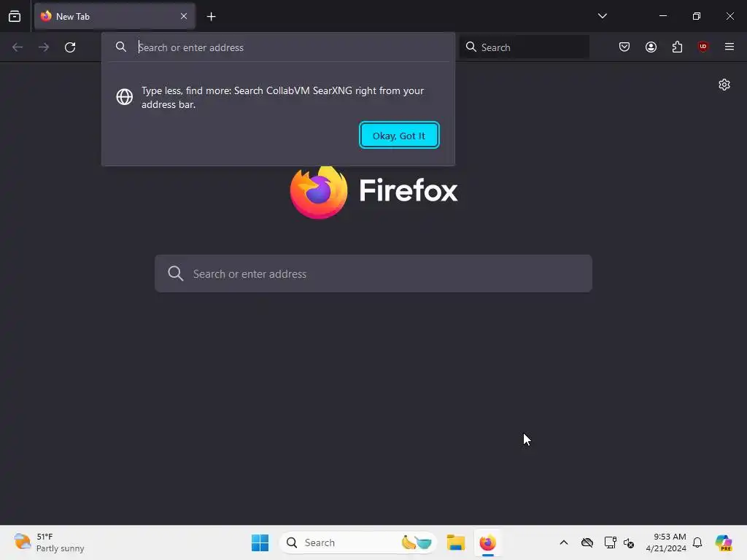Open the notifications bell

(697, 542)
